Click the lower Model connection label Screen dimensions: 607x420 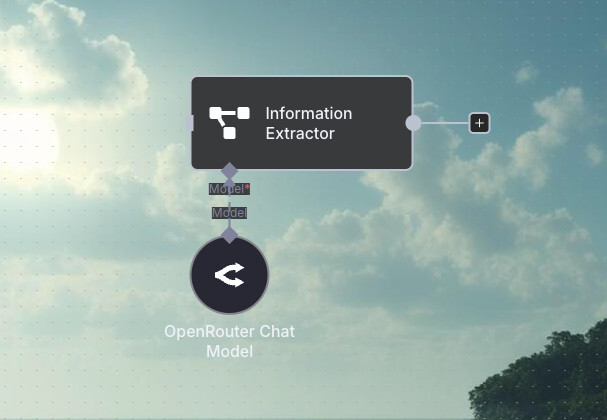coord(229,213)
